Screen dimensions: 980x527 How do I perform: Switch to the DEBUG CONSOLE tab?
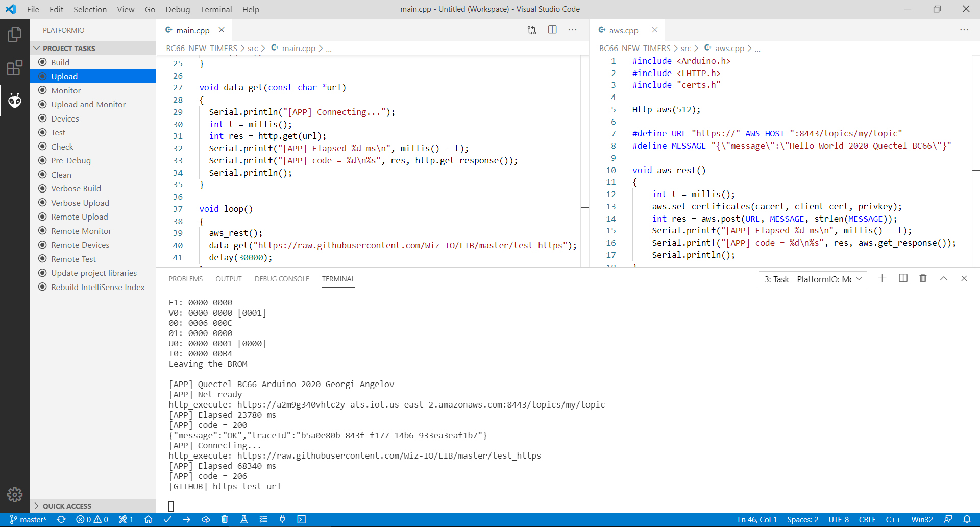pos(282,279)
